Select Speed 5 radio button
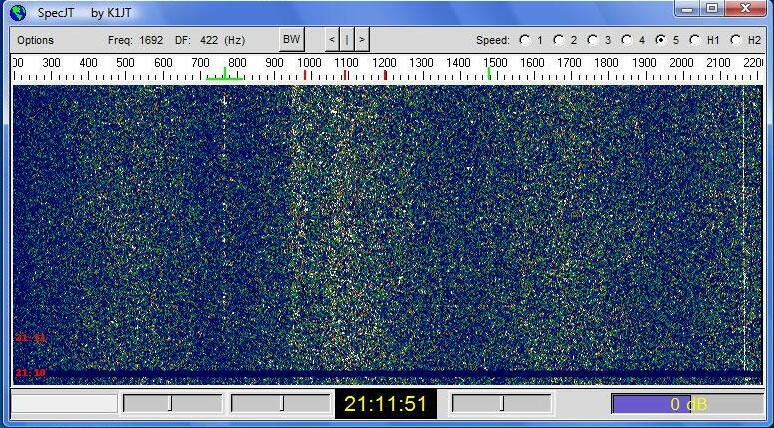This screenshot has width=774, height=428. click(x=660, y=40)
